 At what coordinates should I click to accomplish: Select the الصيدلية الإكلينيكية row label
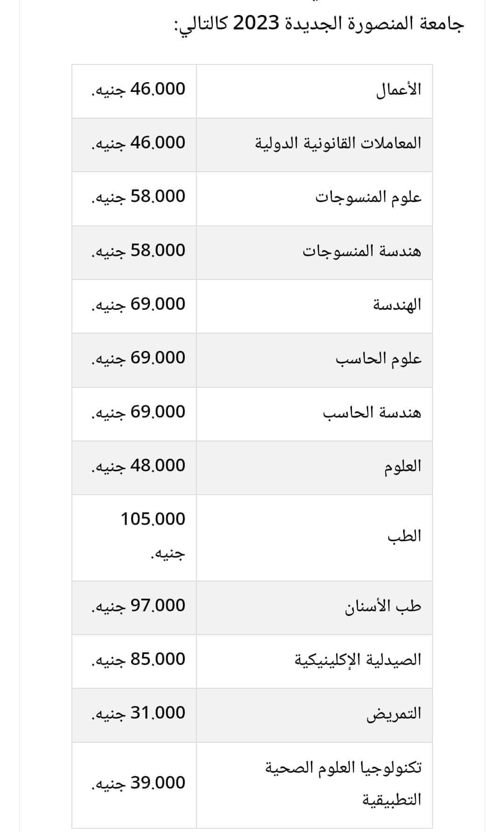357,660
